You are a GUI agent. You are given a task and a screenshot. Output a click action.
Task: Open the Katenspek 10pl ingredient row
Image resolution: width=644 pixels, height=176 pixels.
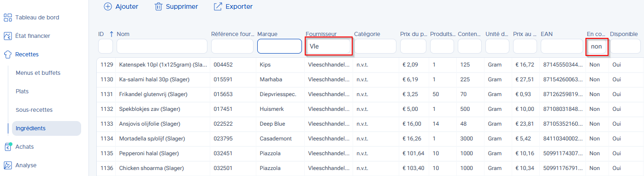pyautogui.click(x=370, y=65)
